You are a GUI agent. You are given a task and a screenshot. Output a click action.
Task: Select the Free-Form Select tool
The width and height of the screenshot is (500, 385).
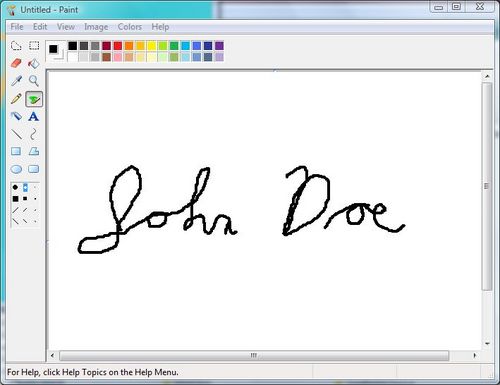(16, 46)
